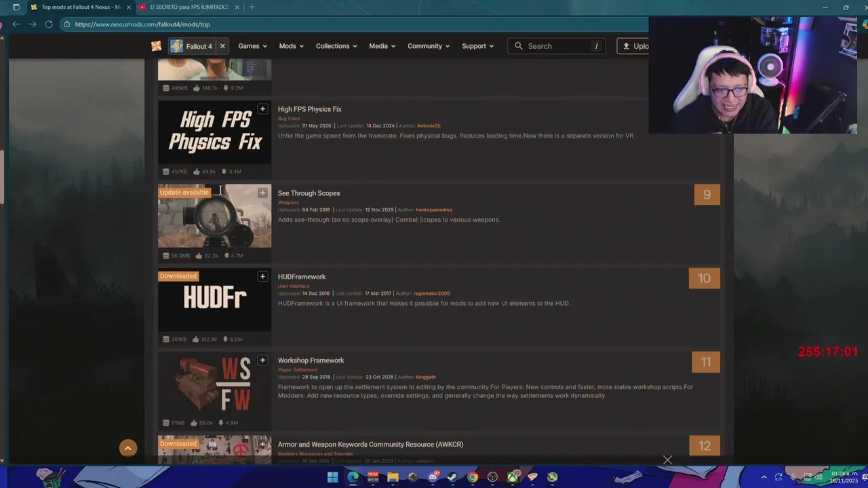Image resolution: width=868 pixels, height=488 pixels.
Task: Click the Search mods input field
Action: tap(558, 46)
